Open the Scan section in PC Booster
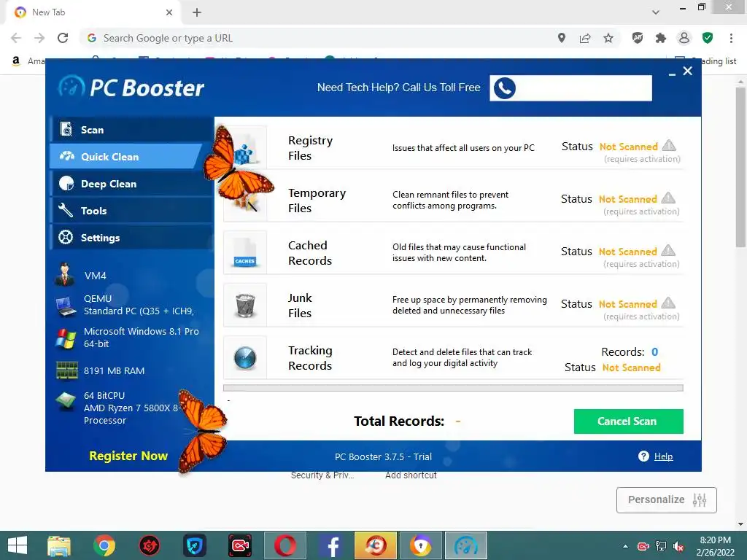The height and width of the screenshot is (560, 747). 131,130
